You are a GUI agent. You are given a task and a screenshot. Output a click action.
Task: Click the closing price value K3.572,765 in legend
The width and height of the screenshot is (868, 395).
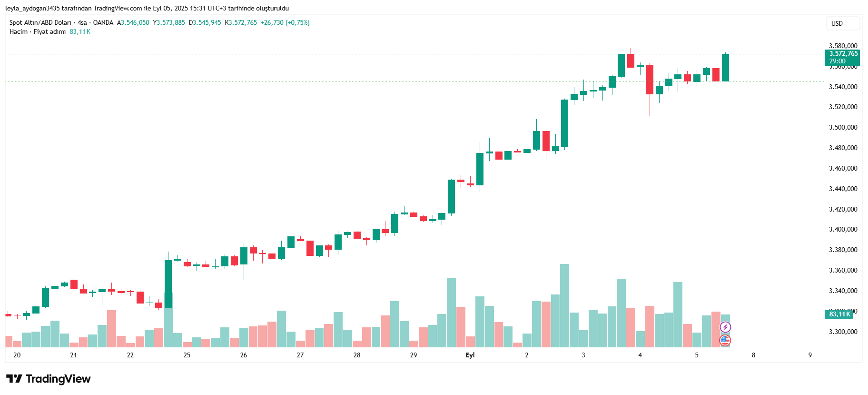pos(241,22)
